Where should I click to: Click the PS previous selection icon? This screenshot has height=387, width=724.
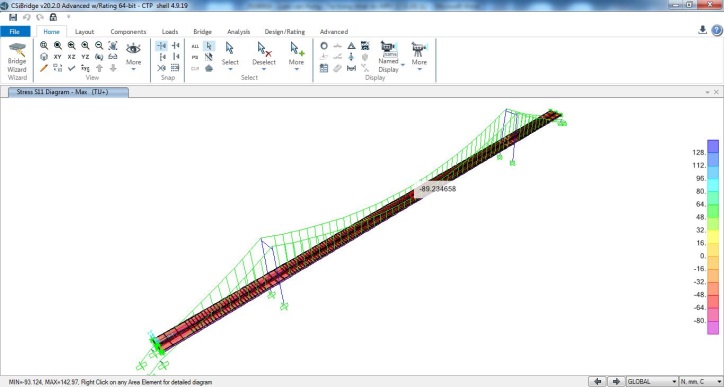tap(195, 57)
